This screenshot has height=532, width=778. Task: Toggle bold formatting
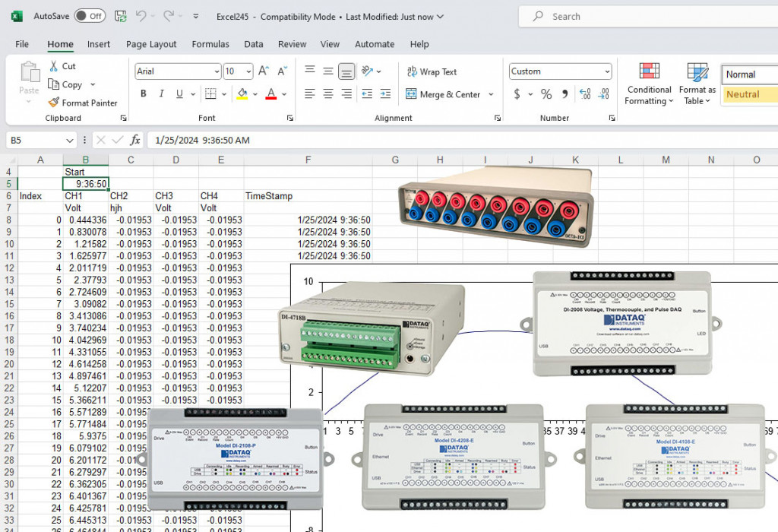click(143, 93)
